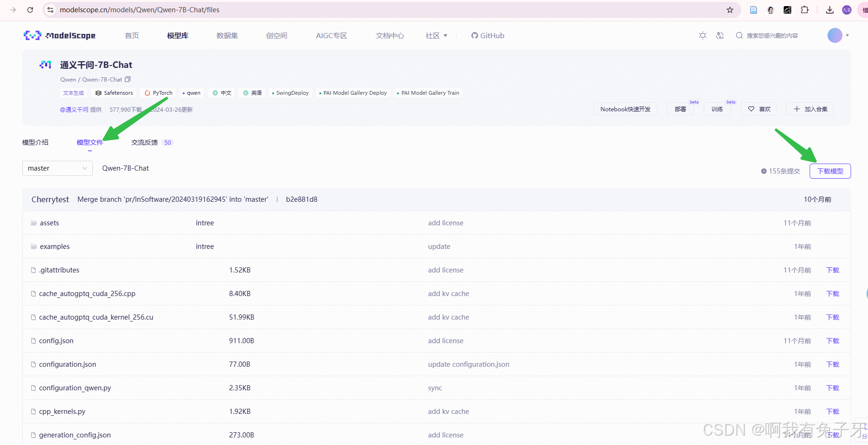Click the site search field
868x445 pixels.
pos(772,35)
